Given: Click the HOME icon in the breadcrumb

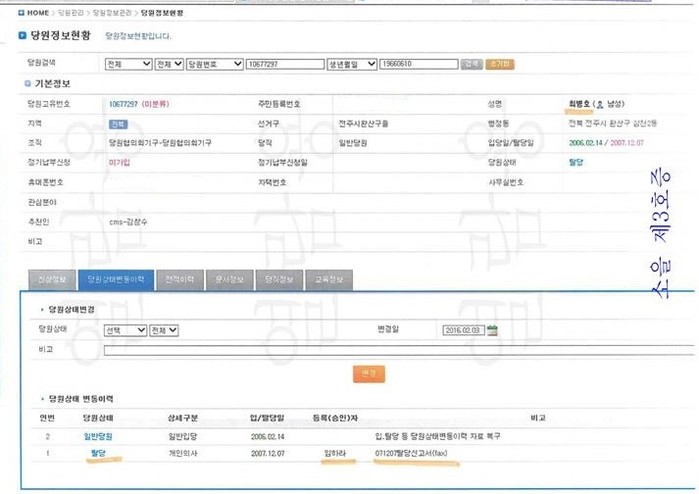Looking at the screenshot, I should tap(22, 14).
